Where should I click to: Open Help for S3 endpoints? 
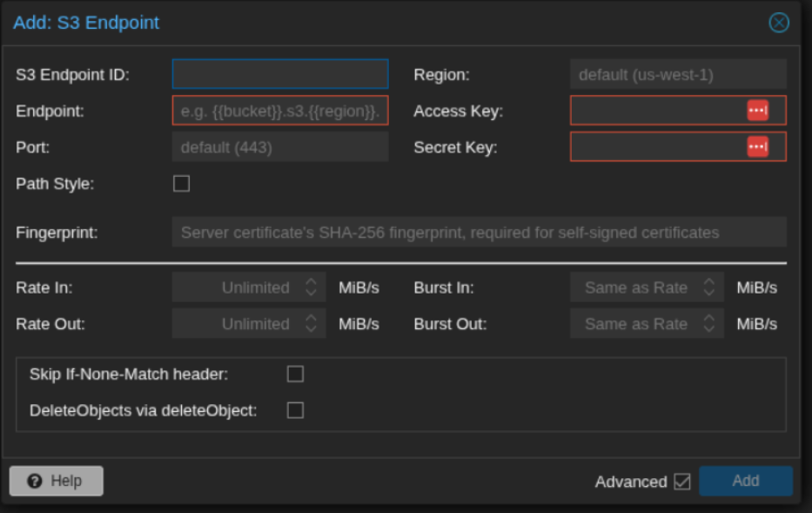coord(57,481)
